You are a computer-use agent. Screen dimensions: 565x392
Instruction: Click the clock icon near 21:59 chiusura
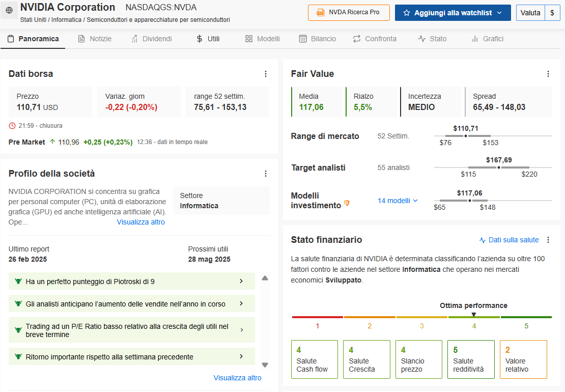coord(12,126)
